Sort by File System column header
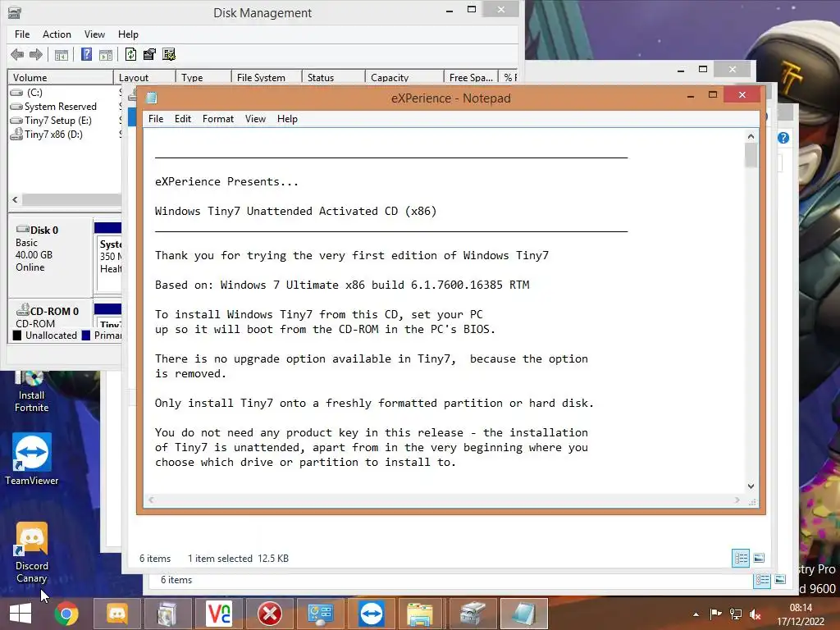840x630 pixels. coord(267,78)
